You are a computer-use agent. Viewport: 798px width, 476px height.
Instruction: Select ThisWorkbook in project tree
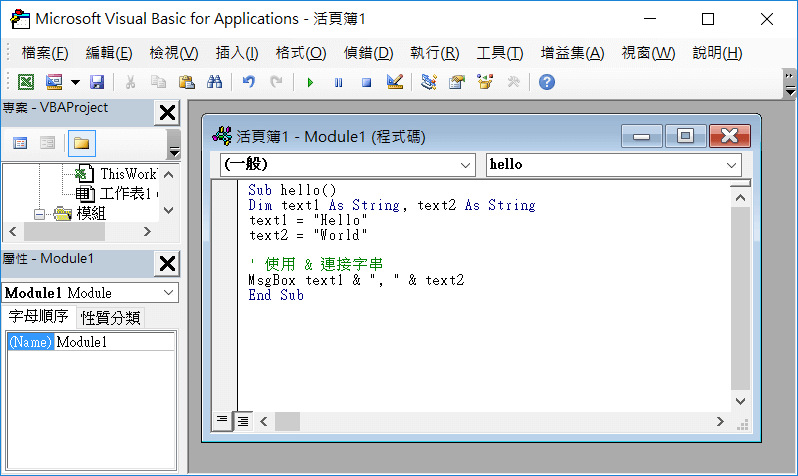pos(128,174)
